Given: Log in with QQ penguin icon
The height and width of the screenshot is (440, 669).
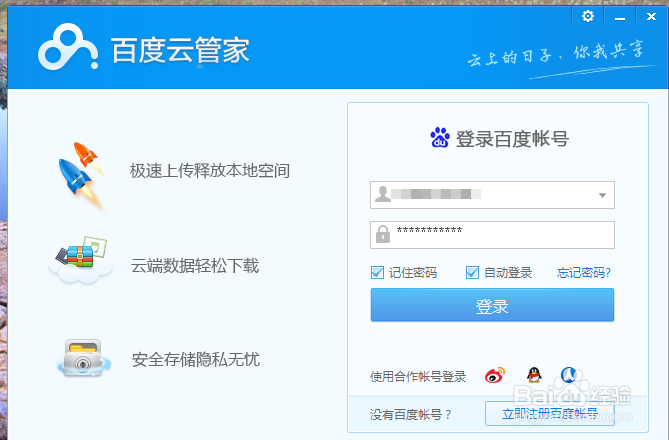Looking at the screenshot, I should [x=534, y=375].
